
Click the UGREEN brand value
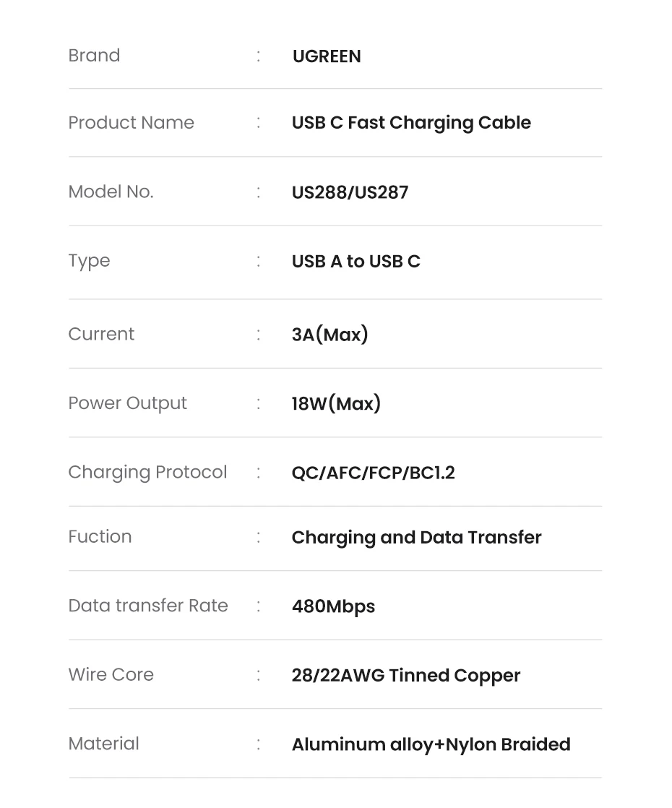point(327,56)
